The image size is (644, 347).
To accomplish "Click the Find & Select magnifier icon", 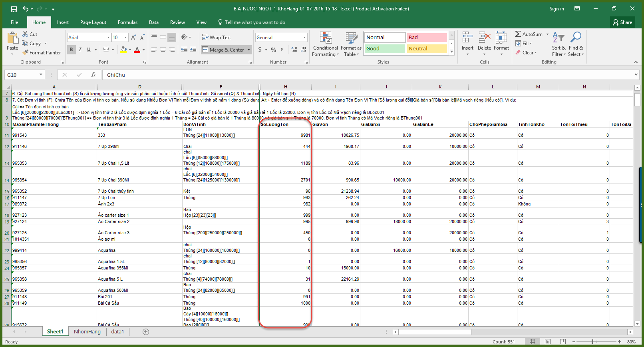I will tap(576, 38).
